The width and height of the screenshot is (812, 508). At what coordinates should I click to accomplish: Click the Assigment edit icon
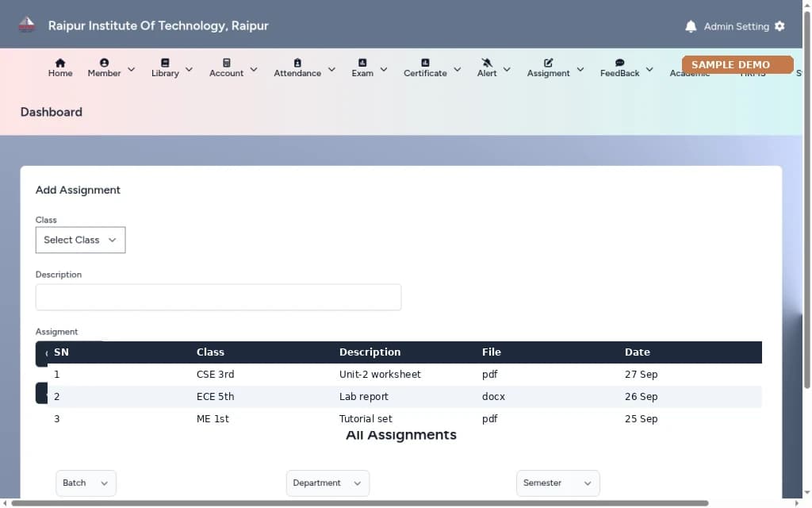click(549, 63)
